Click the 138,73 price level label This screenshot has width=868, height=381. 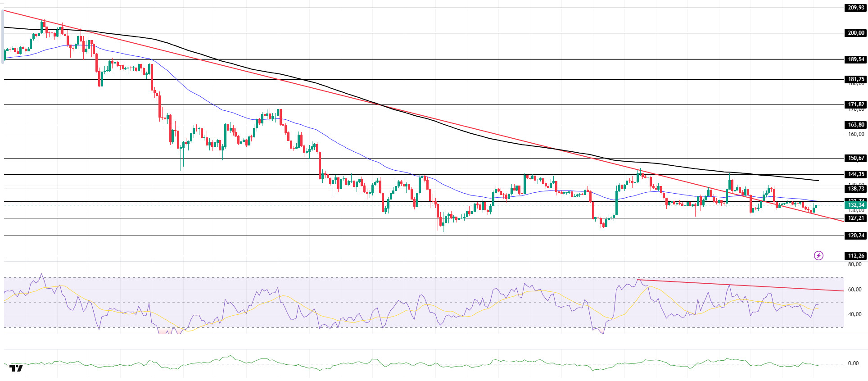point(855,189)
